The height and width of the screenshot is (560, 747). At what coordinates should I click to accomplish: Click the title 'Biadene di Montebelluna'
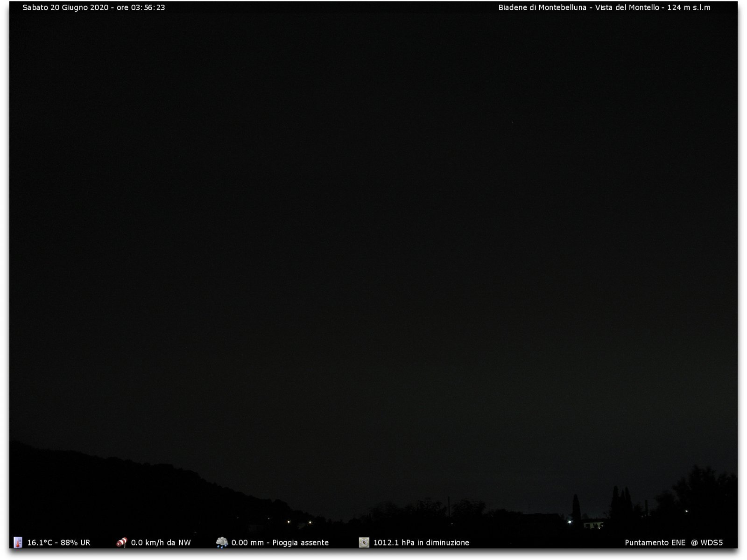pos(542,7)
